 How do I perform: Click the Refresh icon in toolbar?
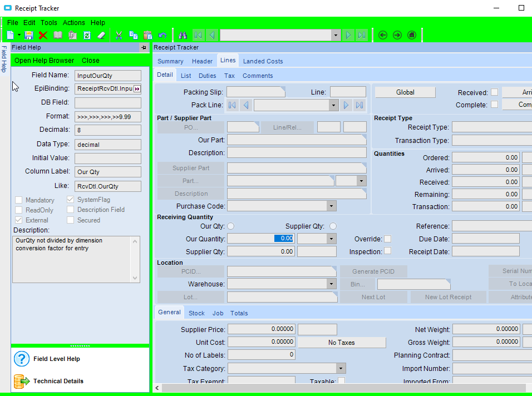(87, 35)
